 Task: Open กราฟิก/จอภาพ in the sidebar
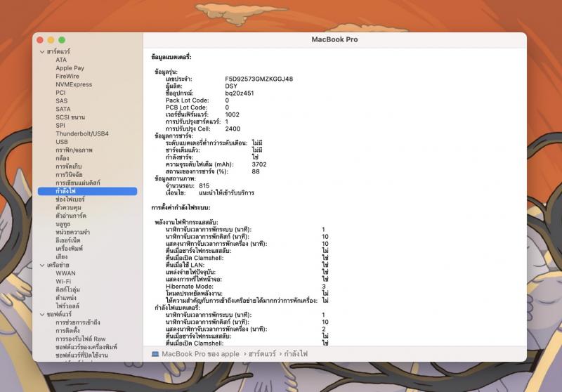[x=74, y=150]
